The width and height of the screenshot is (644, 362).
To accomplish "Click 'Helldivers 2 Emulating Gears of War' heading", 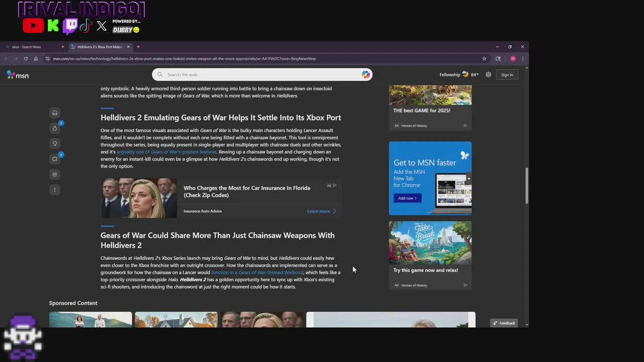I will pyautogui.click(x=221, y=118).
